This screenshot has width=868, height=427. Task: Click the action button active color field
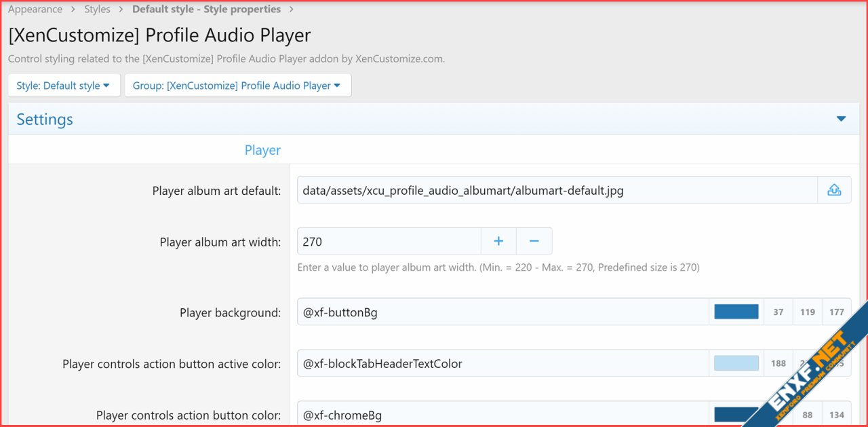coord(503,363)
